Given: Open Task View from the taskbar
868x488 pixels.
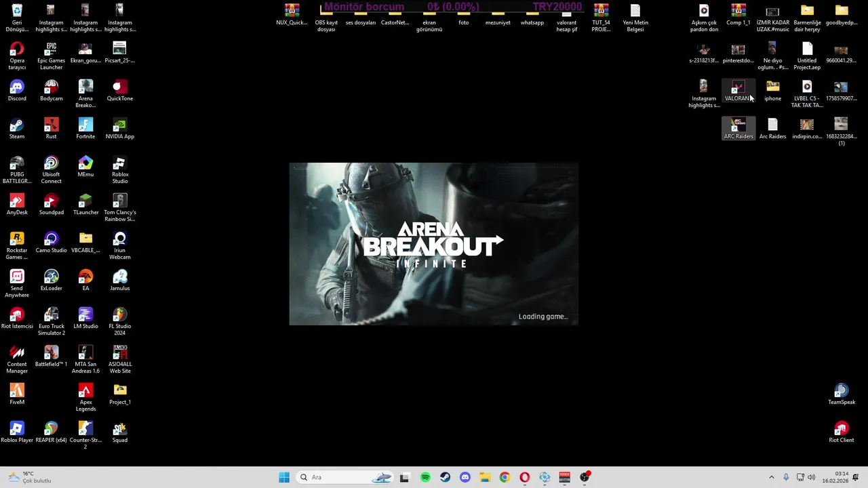Looking at the screenshot, I should [405, 477].
